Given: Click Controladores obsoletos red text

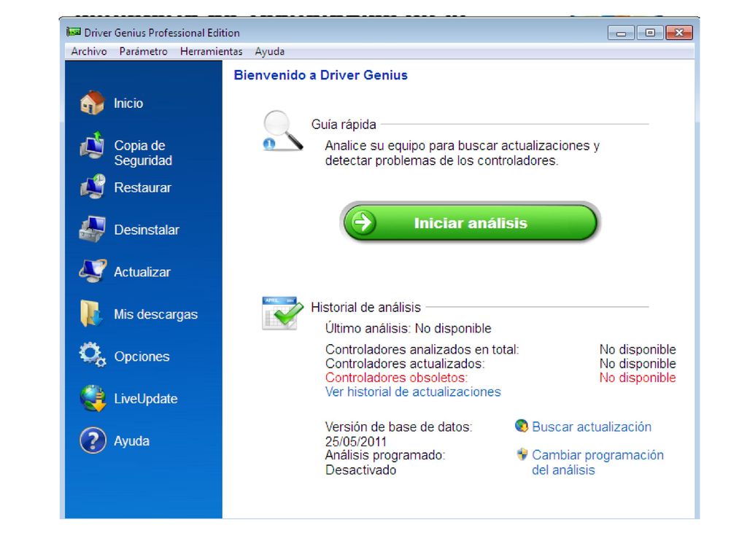Looking at the screenshot, I should point(396,378).
